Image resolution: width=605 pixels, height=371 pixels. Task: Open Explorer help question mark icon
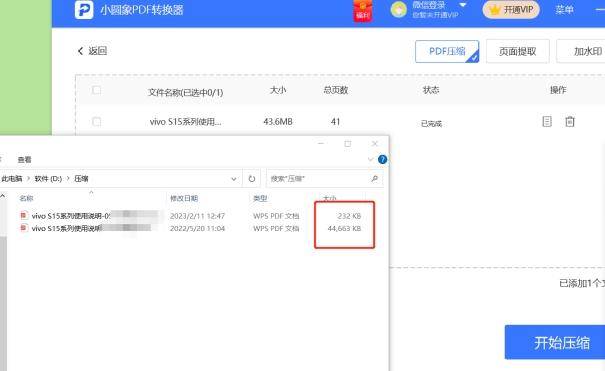(382, 159)
